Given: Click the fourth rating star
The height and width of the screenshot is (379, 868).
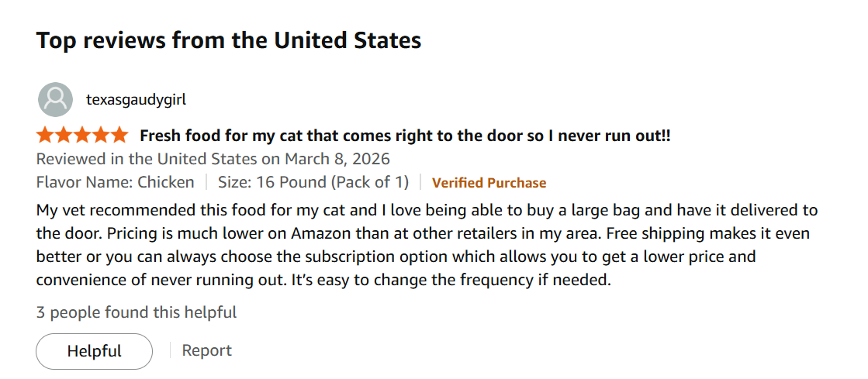Looking at the screenshot, I should (x=101, y=136).
